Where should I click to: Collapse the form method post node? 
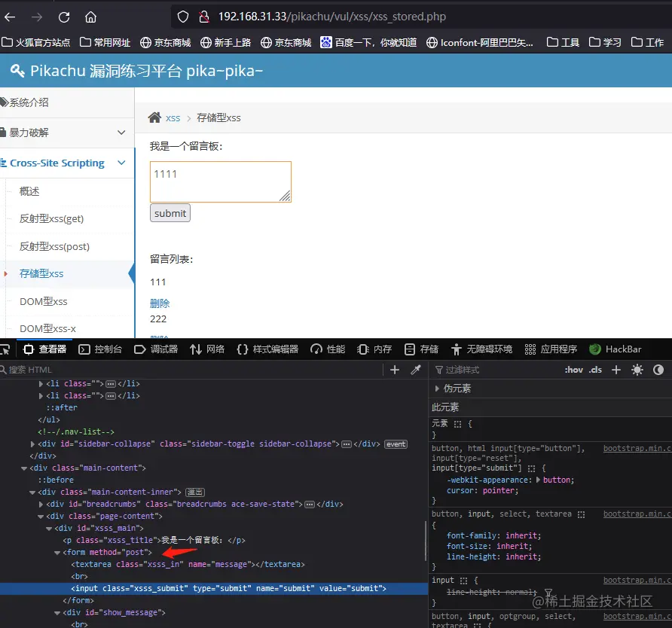(59, 553)
